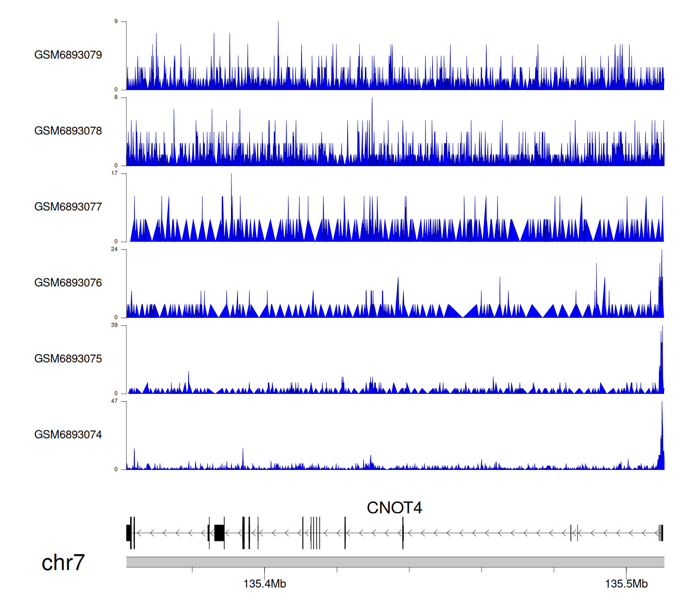Screen dimensions: 700x616
Task: Click the leftmost thick exon block of CNOT4
Action: (128, 532)
